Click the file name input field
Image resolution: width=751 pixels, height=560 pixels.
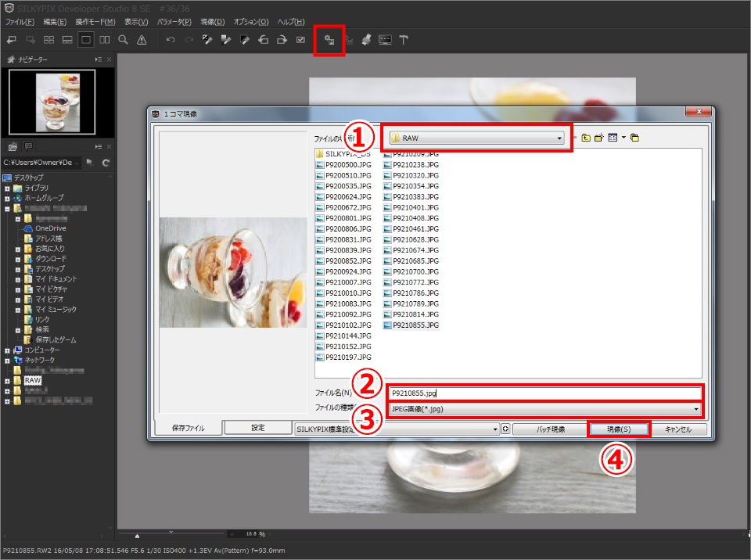545,393
